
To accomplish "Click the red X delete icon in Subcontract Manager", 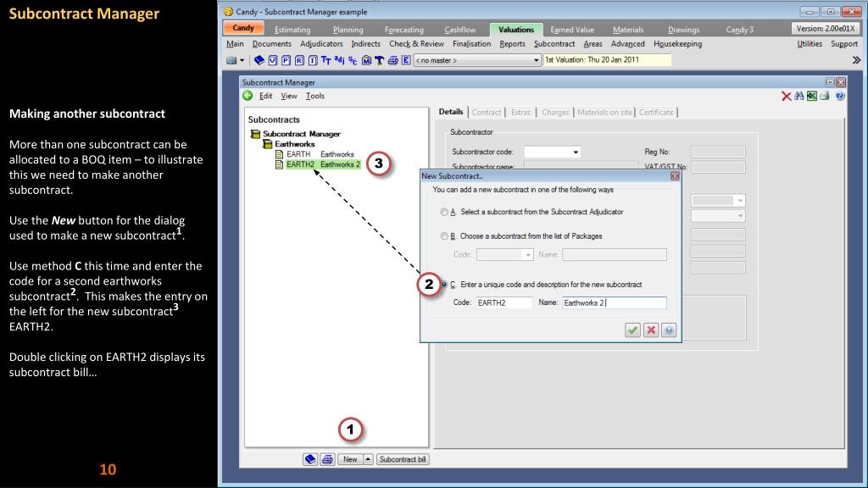I will [x=786, y=97].
